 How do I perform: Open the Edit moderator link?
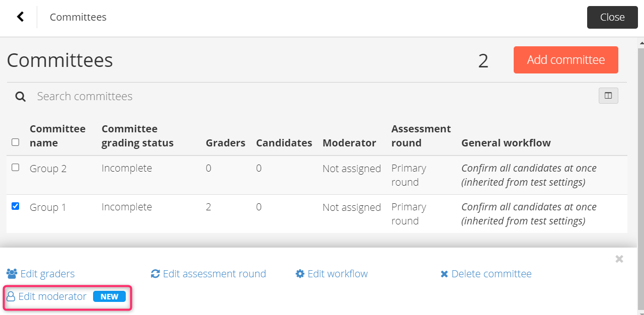tap(52, 296)
